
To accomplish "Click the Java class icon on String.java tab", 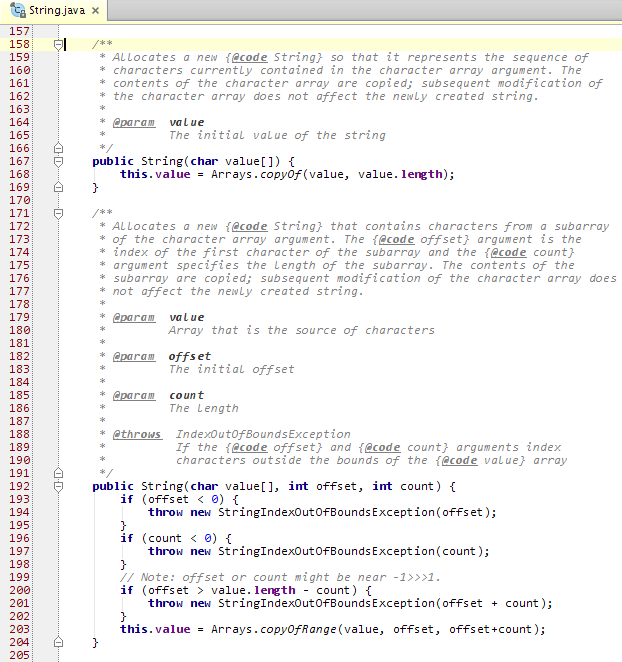I will click(x=17, y=10).
